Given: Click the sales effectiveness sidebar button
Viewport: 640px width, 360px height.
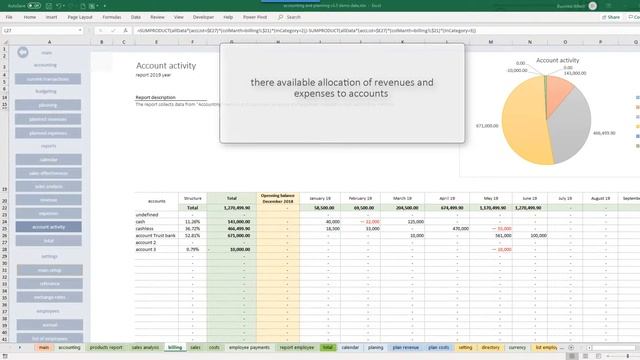Looking at the screenshot, I should (49, 173).
